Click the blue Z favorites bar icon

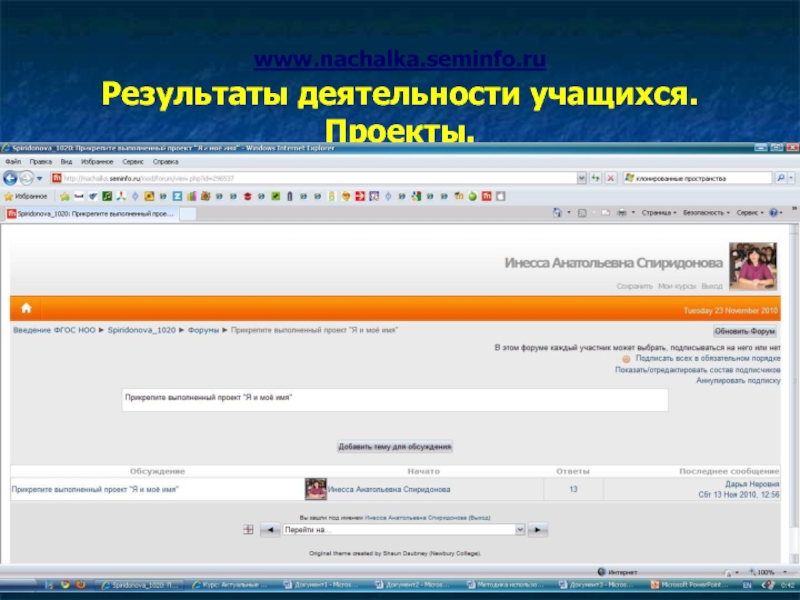click(177, 196)
